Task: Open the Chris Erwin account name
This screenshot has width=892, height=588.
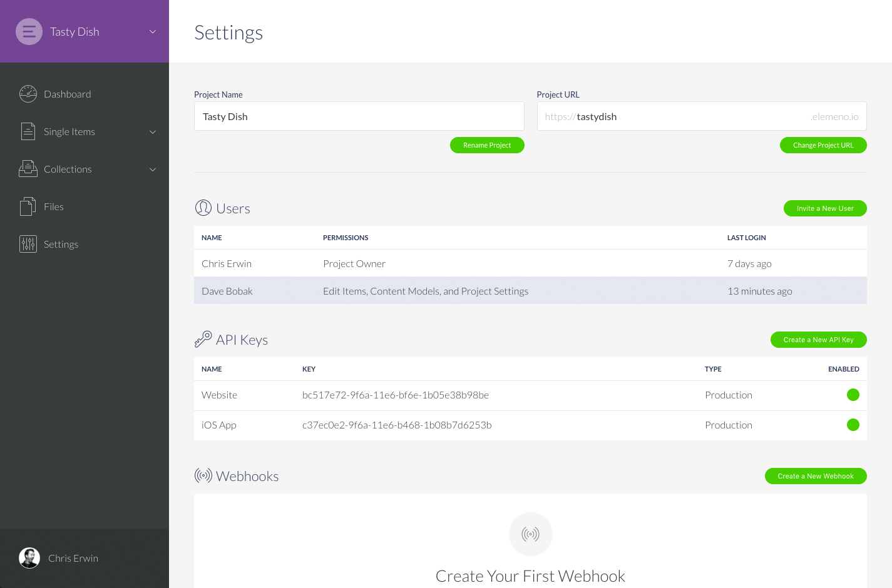Action: coord(73,558)
